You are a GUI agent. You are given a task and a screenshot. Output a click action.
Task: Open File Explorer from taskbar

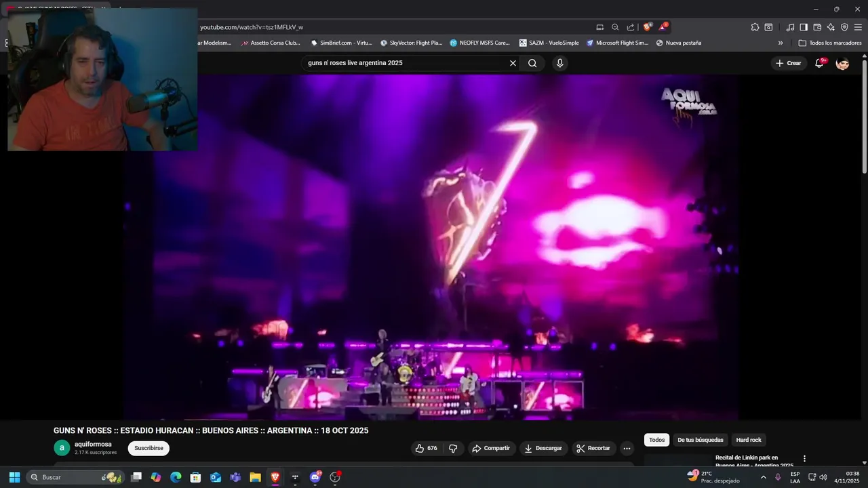pos(255,477)
